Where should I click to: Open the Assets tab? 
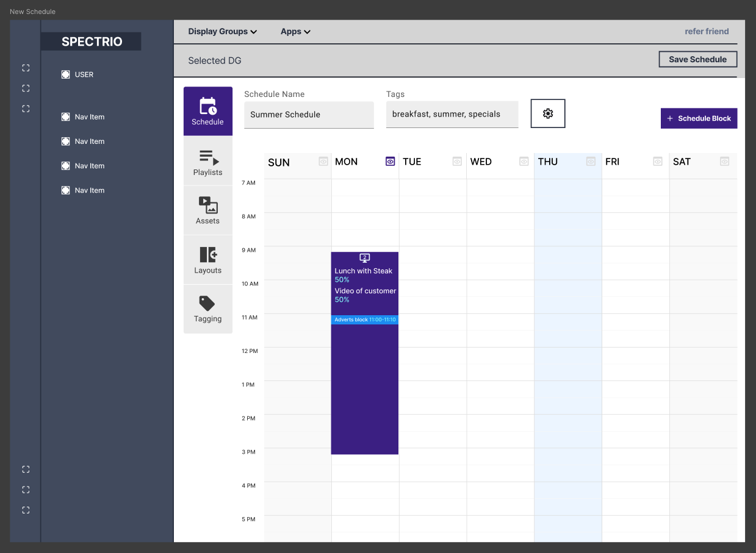click(207, 210)
